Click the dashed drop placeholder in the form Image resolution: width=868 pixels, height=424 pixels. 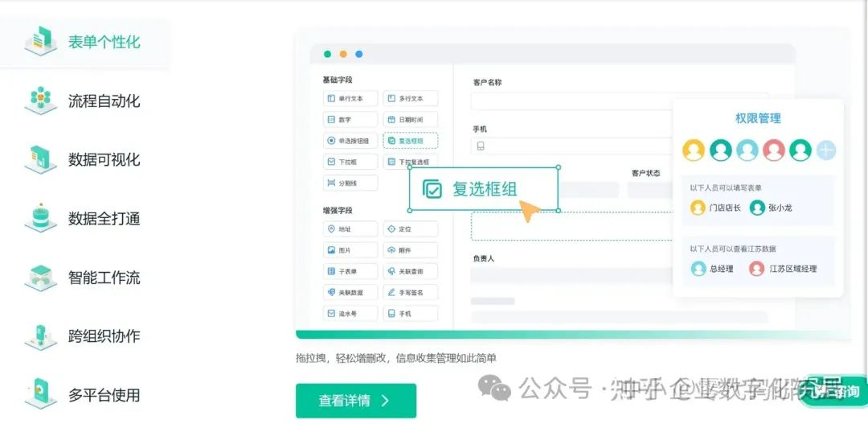[572, 226]
